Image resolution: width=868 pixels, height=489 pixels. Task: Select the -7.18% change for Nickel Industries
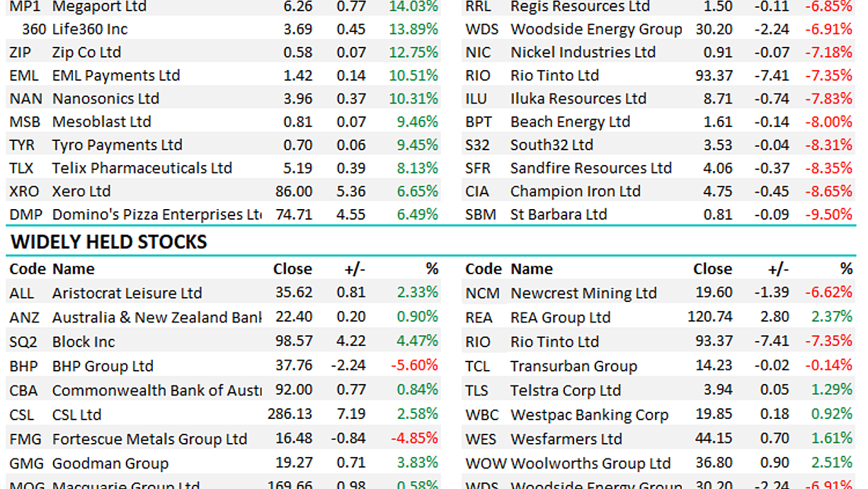(828, 52)
